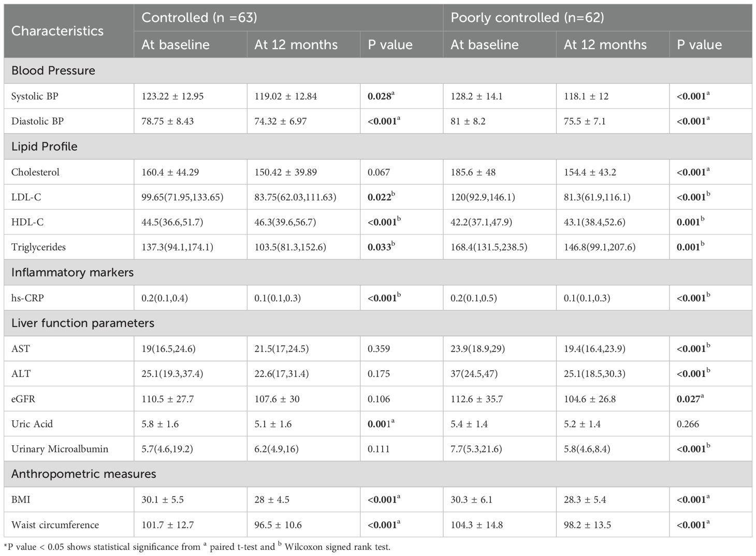The height and width of the screenshot is (556, 756).
Task: Click the Liver function parameters heading
Action: [x=83, y=323]
